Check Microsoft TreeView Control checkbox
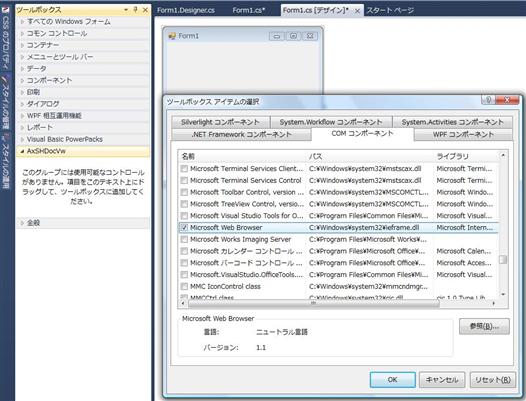The width and height of the screenshot is (526, 401). (184, 204)
